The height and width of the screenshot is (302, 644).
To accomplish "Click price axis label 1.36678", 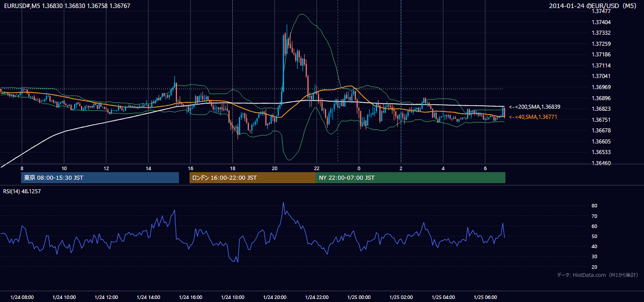I will tap(601, 130).
